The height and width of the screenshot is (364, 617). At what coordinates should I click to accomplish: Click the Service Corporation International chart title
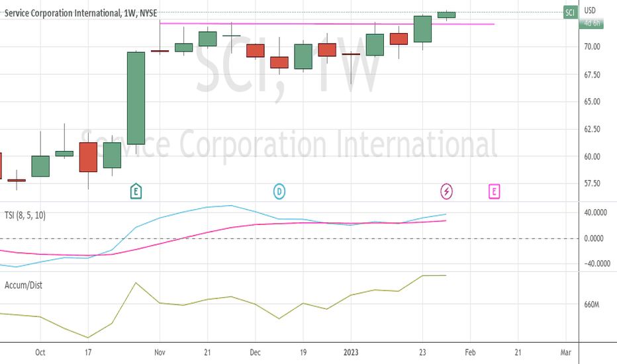(x=81, y=13)
